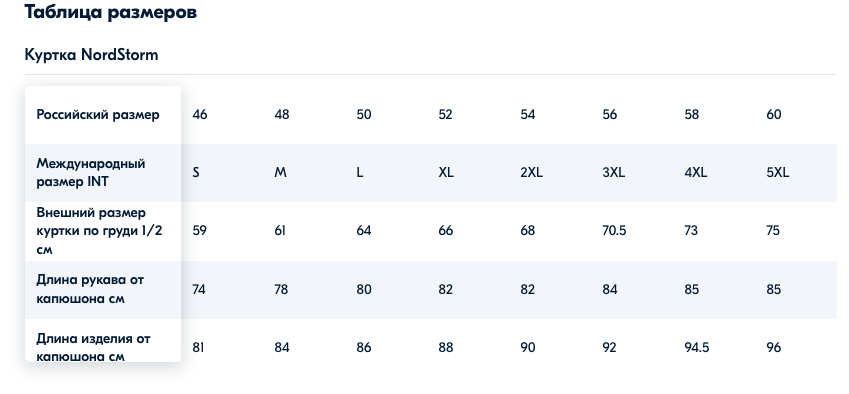
Task: Select the Куртка NordStorm title
Action: [x=92, y=55]
